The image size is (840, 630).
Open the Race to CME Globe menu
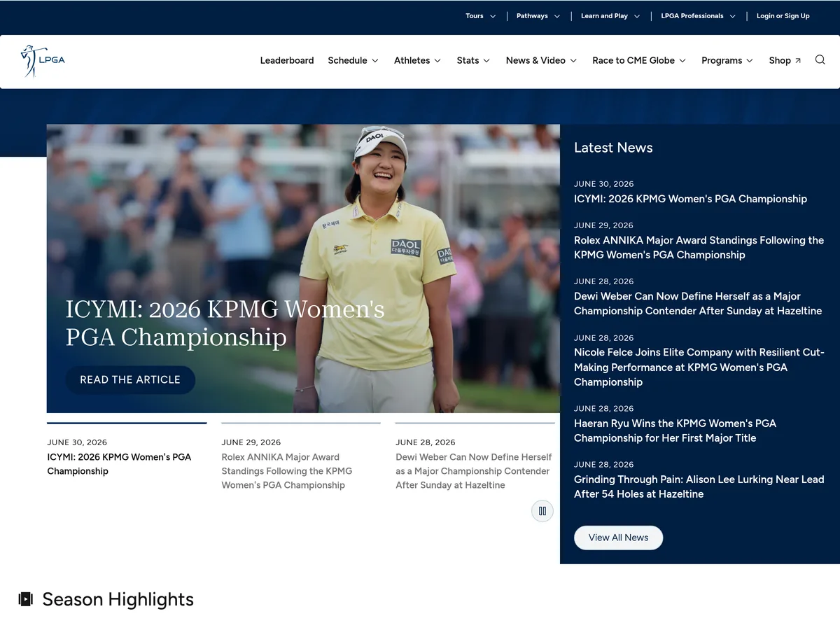[640, 61]
